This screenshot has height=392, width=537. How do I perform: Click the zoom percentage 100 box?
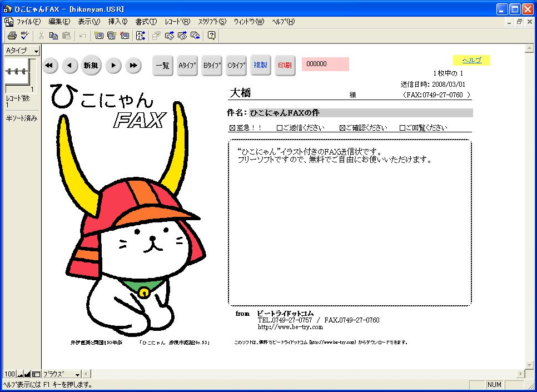click(10, 374)
